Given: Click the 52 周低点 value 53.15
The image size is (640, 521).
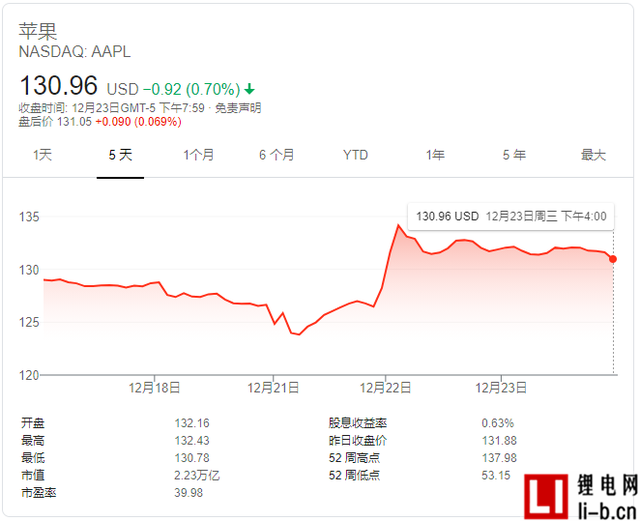Looking at the screenshot, I should [x=496, y=475].
